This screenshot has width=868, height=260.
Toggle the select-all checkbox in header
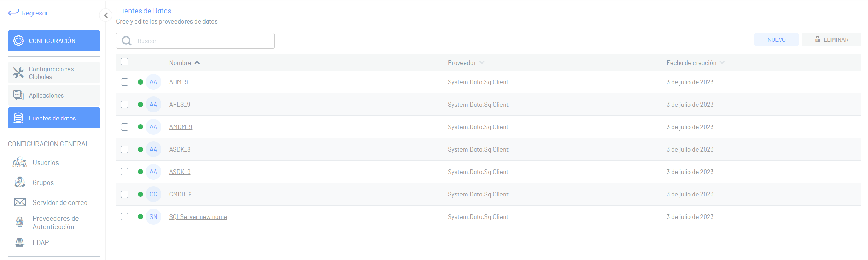[x=125, y=62]
